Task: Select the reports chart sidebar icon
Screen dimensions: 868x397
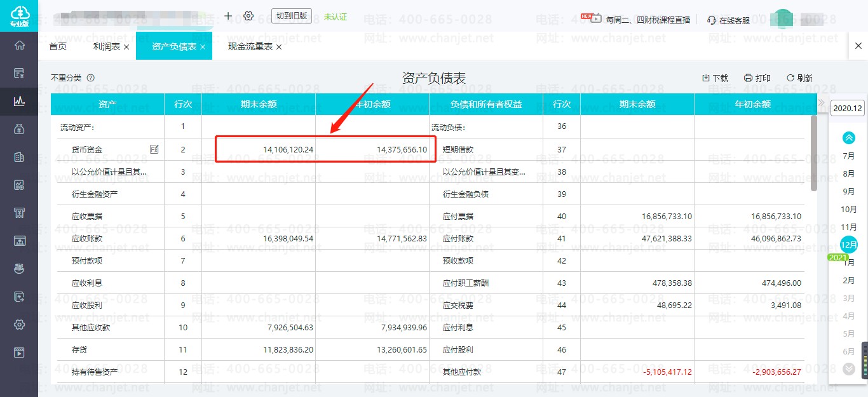Action: 19,101
